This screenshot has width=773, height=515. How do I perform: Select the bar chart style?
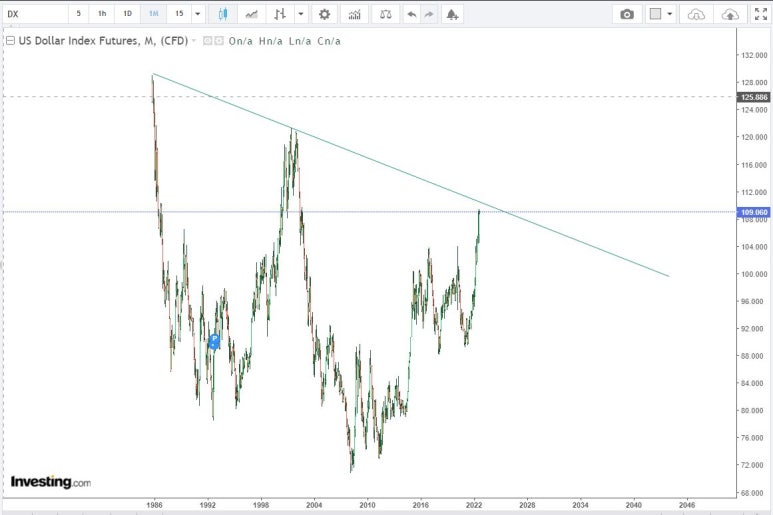click(x=280, y=14)
